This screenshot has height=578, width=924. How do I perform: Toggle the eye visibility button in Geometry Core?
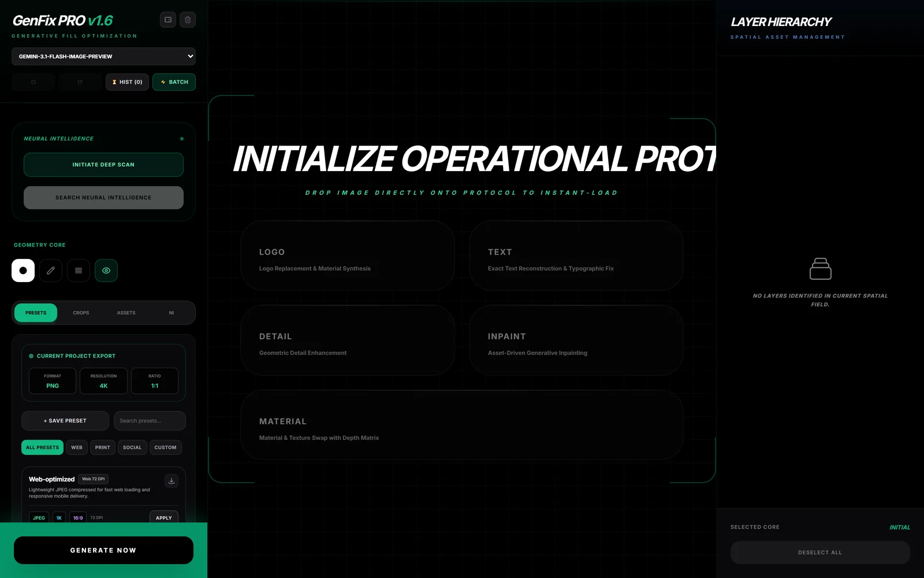(106, 271)
